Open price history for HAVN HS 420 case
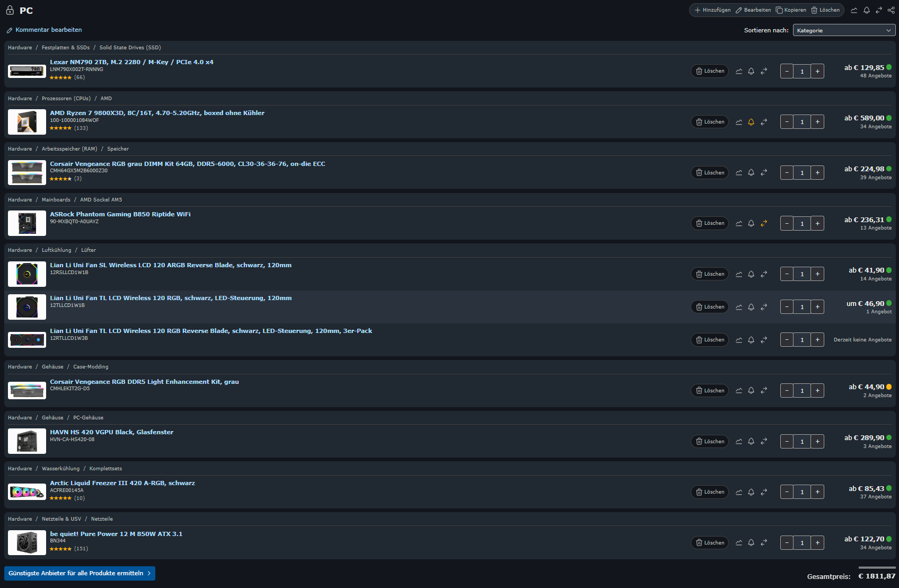Image resolution: width=899 pixels, height=588 pixels. [x=739, y=442]
